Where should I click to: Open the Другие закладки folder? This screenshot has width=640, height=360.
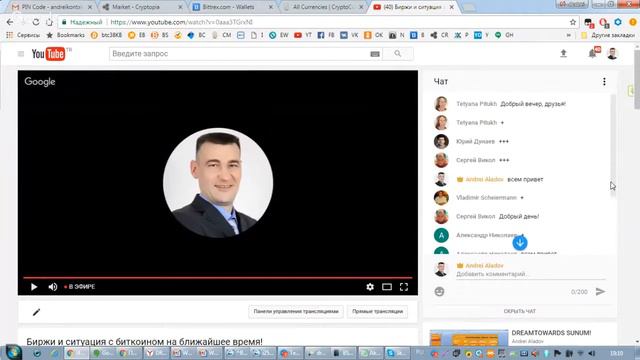(609, 35)
